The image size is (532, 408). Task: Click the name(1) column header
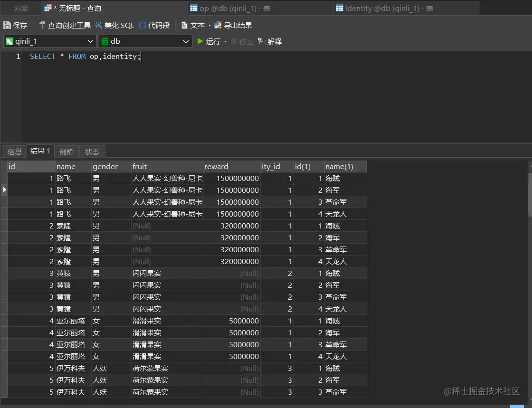click(345, 167)
